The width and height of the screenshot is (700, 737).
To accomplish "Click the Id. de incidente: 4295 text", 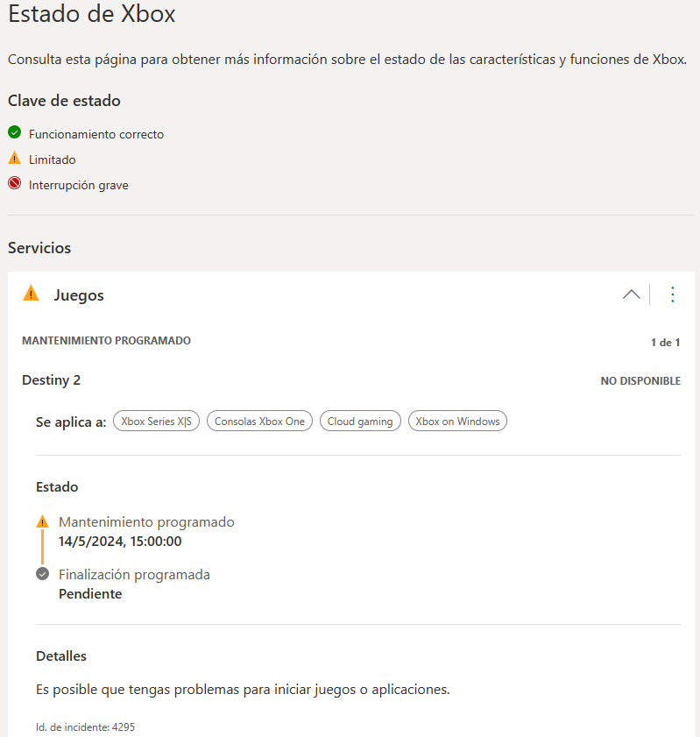I will click(86, 726).
